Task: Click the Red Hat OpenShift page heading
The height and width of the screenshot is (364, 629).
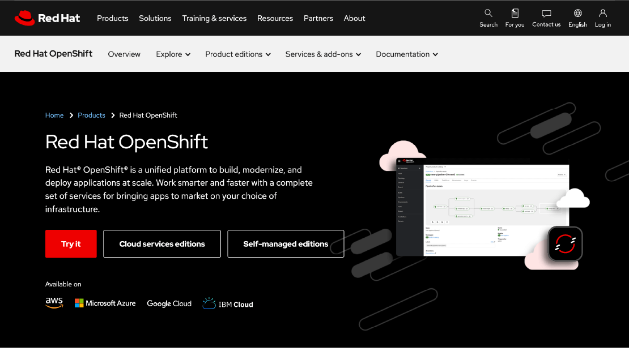Action: (126, 142)
